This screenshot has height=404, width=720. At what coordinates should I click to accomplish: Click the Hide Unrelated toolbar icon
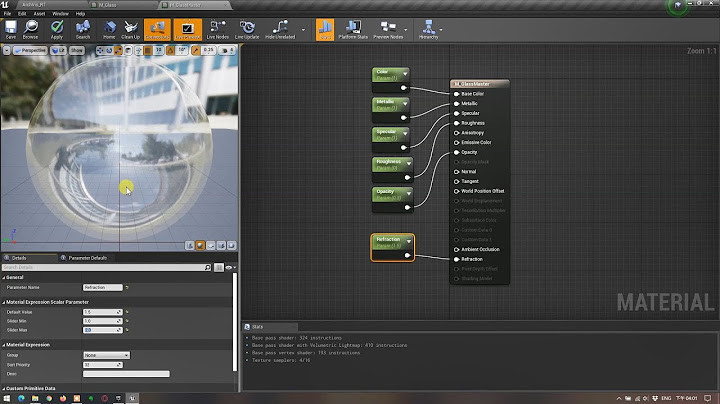(x=280, y=30)
